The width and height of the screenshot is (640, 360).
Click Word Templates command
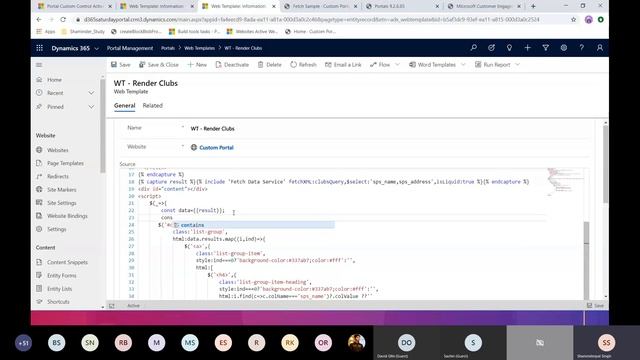tap(432, 64)
